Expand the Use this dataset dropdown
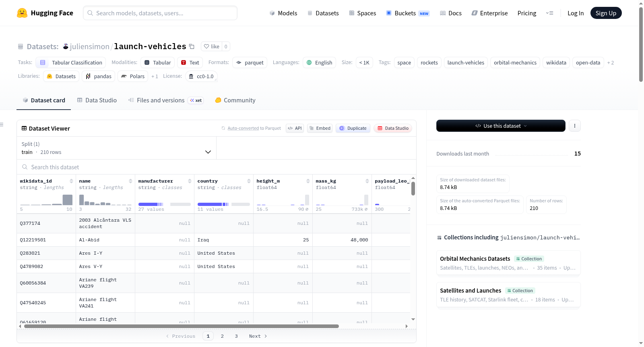Screen dimensions: 644x347 coord(501,126)
